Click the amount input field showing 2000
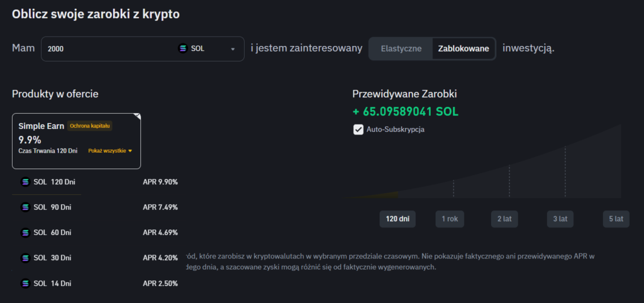This screenshot has width=644, height=303. tap(107, 48)
